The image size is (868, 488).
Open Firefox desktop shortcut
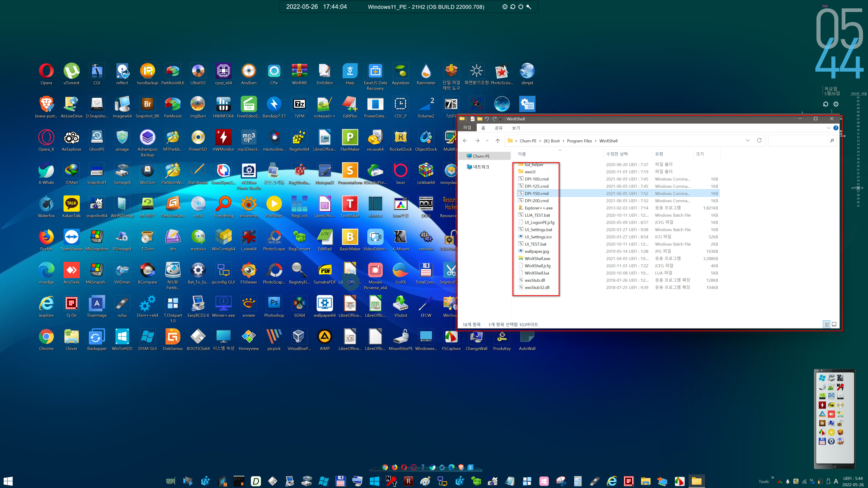(x=46, y=240)
